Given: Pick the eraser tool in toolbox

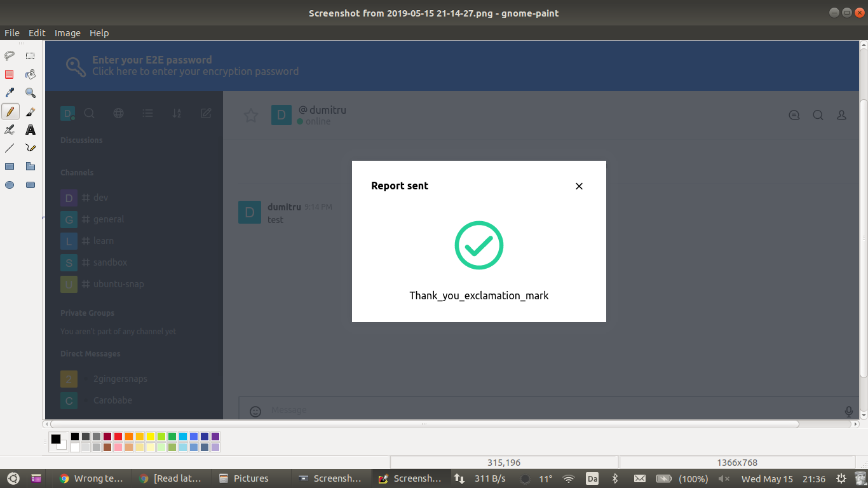Looking at the screenshot, I should click(x=10, y=74).
